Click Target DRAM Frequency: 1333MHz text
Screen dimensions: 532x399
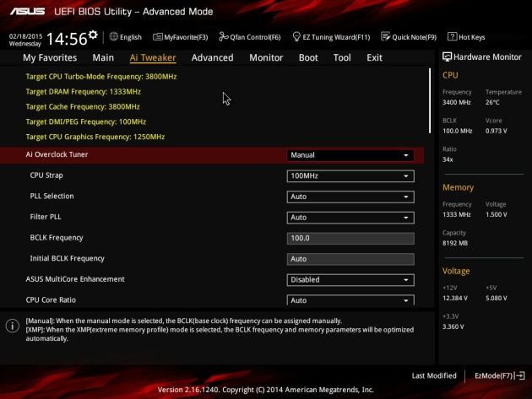pyautogui.click(x=83, y=92)
